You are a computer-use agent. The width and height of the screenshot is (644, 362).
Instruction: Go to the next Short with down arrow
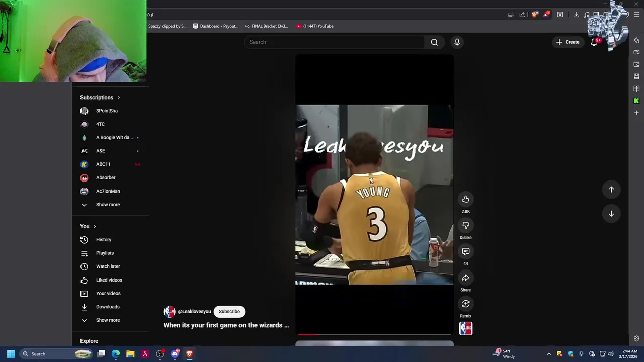coord(611,214)
